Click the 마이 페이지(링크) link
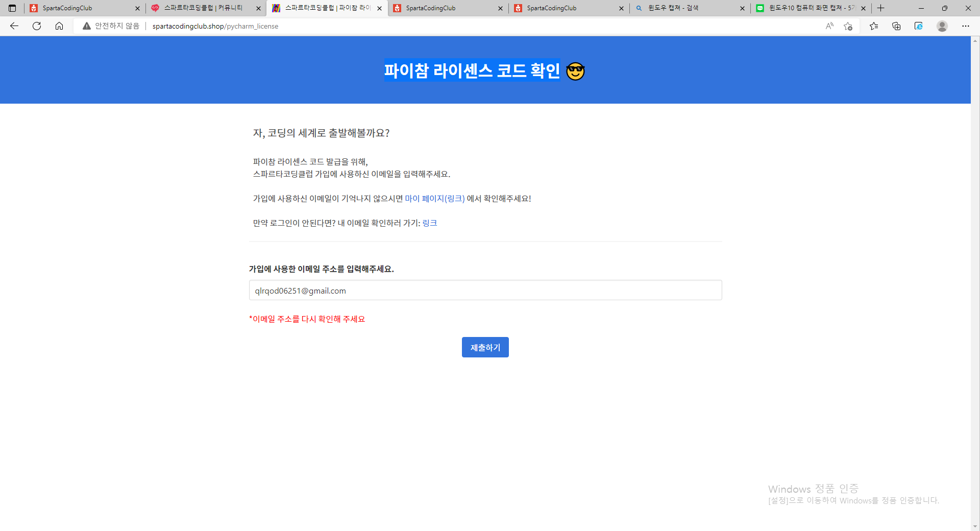 click(435, 199)
